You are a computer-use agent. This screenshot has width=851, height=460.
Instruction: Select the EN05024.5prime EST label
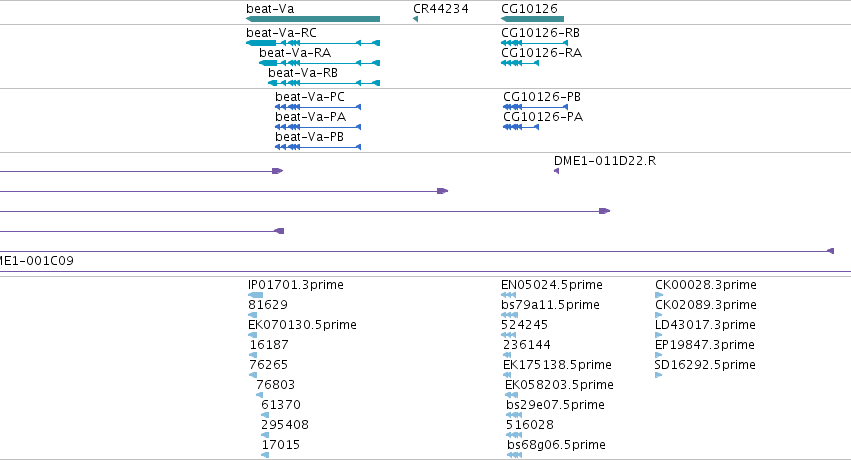[x=552, y=285]
